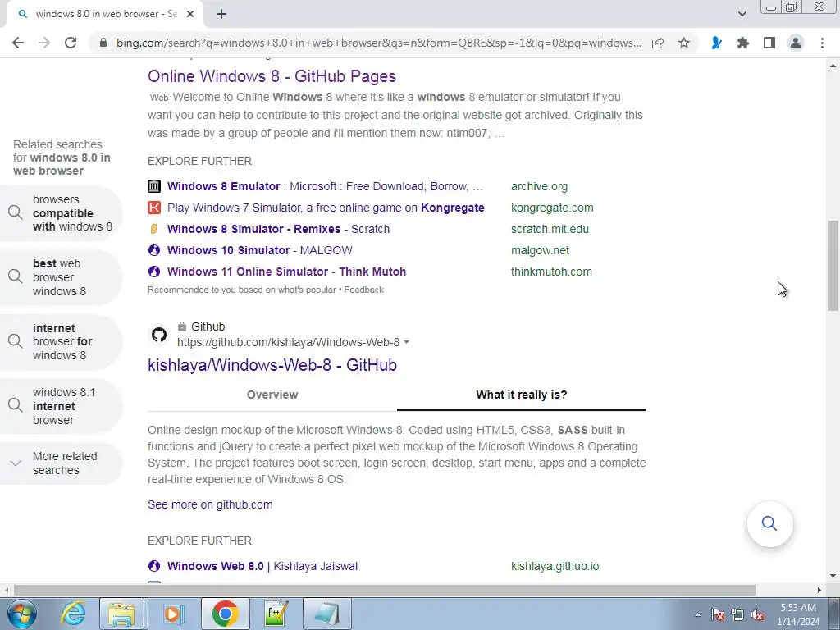Open a new tab with the plus button
840x630 pixels.
click(x=221, y=14)
